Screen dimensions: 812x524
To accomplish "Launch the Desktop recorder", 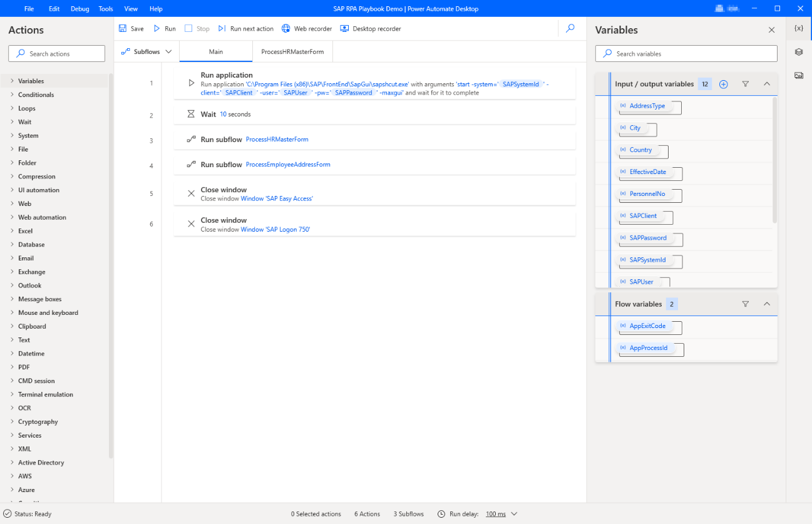I will (371, 29).
